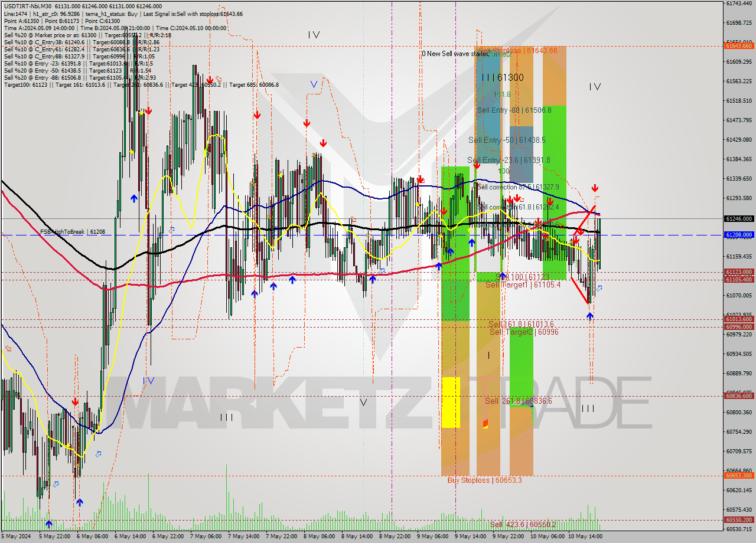Click the '5 May 2024' time axis label

pyautogui.click(x=16, y=537)
